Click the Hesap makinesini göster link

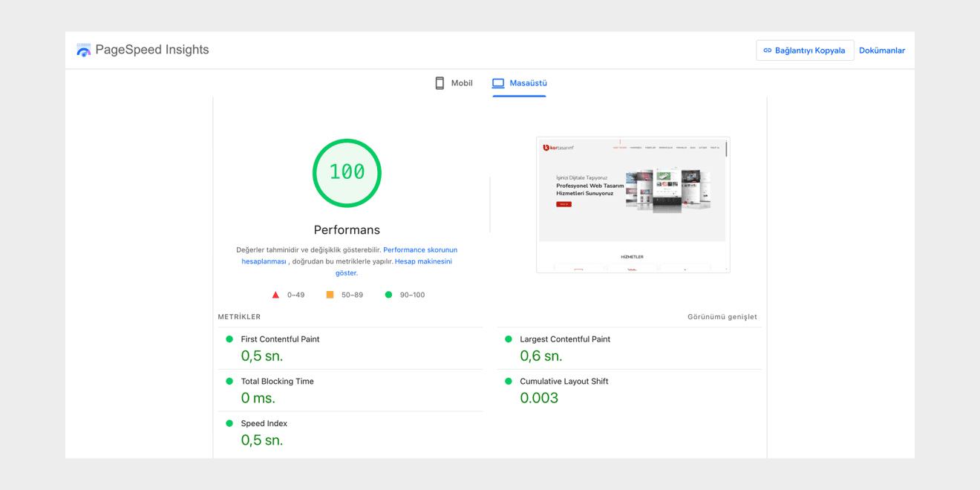(422, 261)
